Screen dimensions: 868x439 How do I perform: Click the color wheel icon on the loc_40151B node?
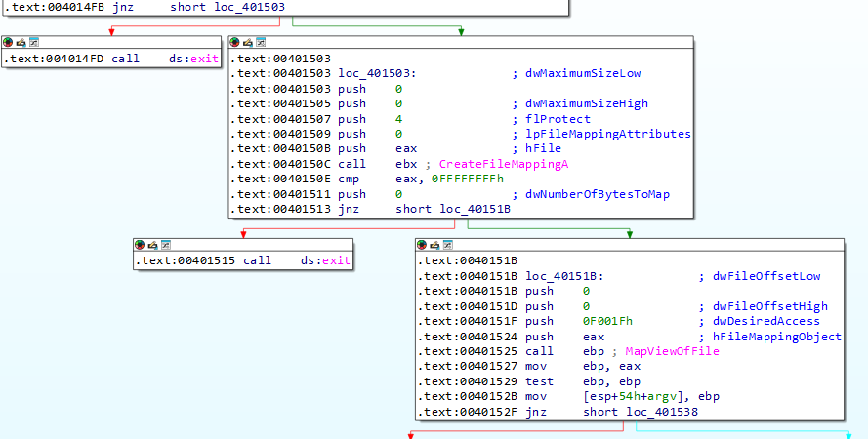click(424, 244)
